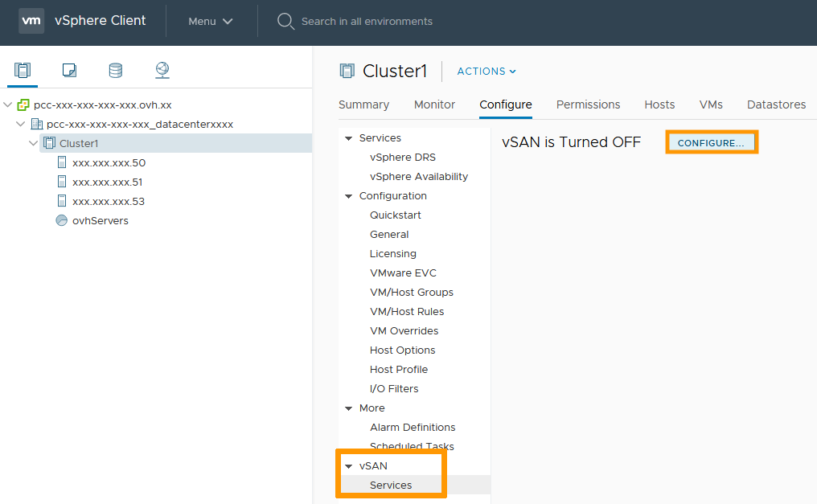Select host xxx.xxx.xxx.53 in tree
817x504 pixels.
(x=109, y=201)
